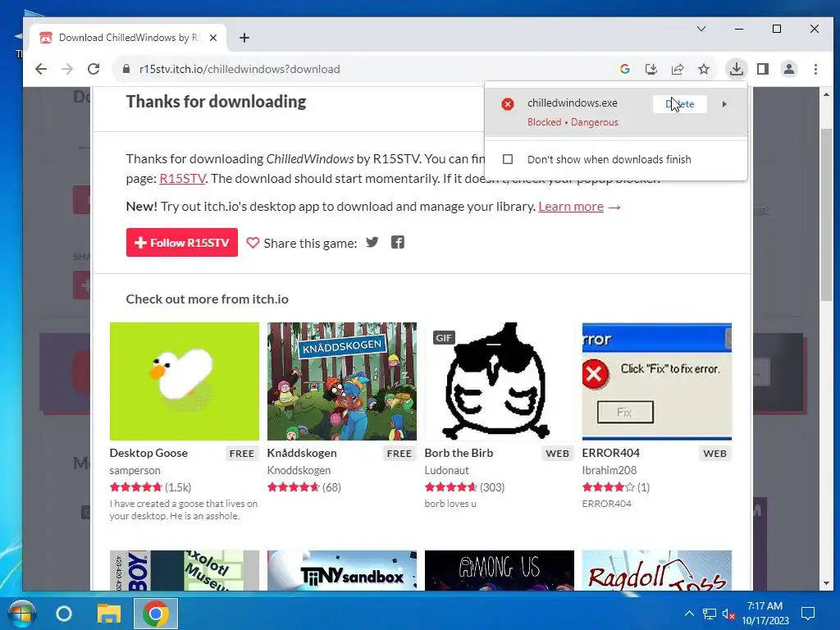Share this game on Facebook
The height and width of the screenshot is (630, 840).
398,242
